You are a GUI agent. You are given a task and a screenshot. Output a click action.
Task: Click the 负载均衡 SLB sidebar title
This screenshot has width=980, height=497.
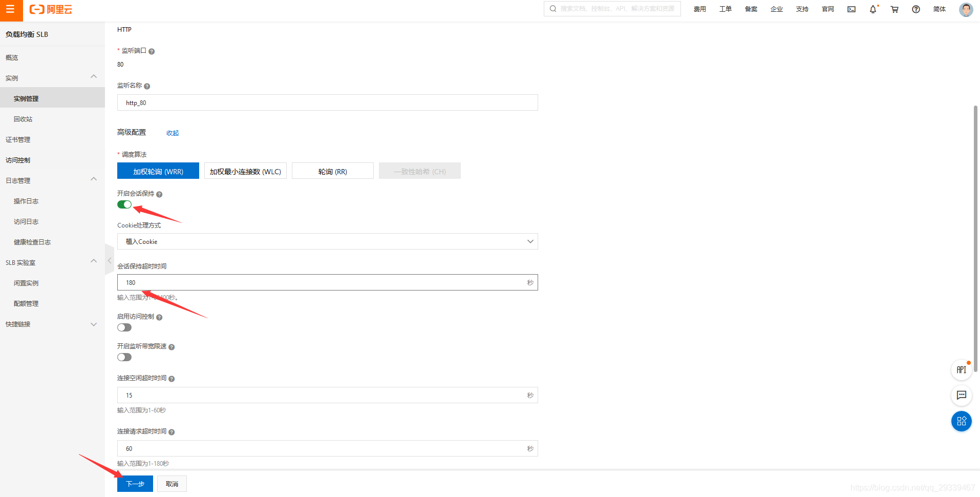click(x=27, y=34)
